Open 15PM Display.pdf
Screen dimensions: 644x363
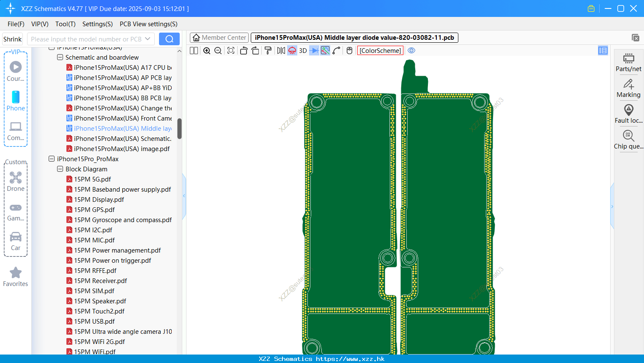click(95, 199)
